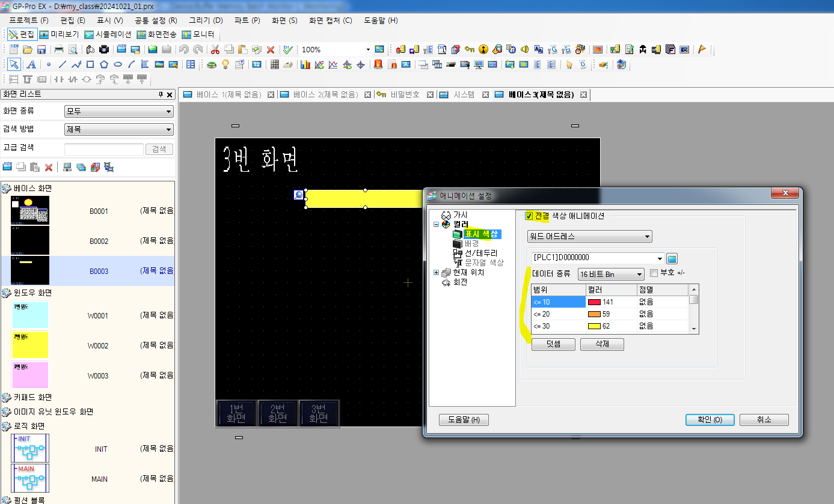
Task: Select the Rectangle drawing tool
Action: point(90,64)
